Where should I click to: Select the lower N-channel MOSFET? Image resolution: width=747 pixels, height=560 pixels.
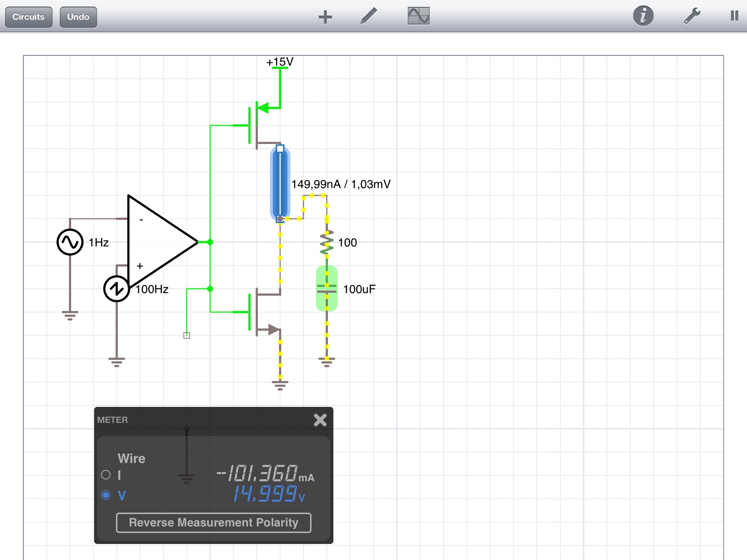click(x=257, y=312)
